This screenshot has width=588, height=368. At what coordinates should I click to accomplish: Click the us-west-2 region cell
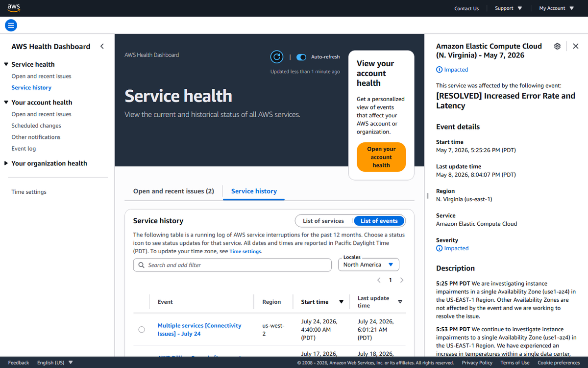273,330
